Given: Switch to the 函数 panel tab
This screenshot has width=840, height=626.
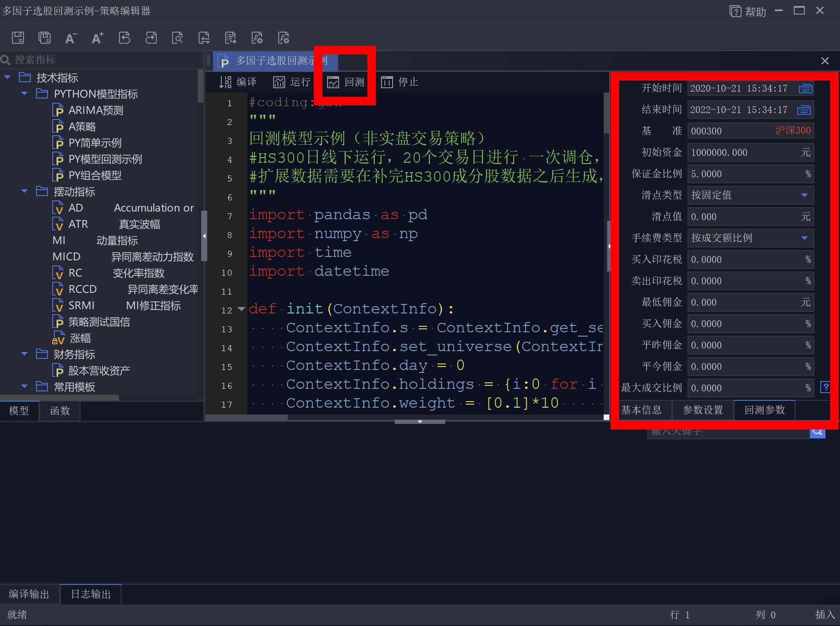Looking at the screenshot, I should point(60,411).
